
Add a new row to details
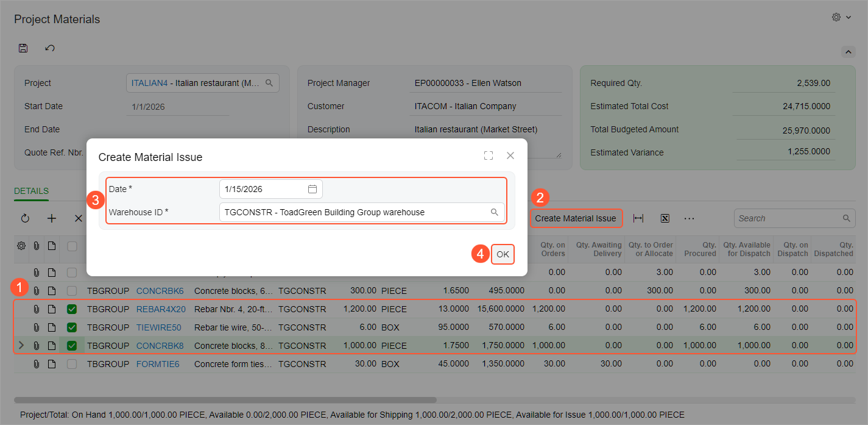pyautogui.click(x=52, y=218)
